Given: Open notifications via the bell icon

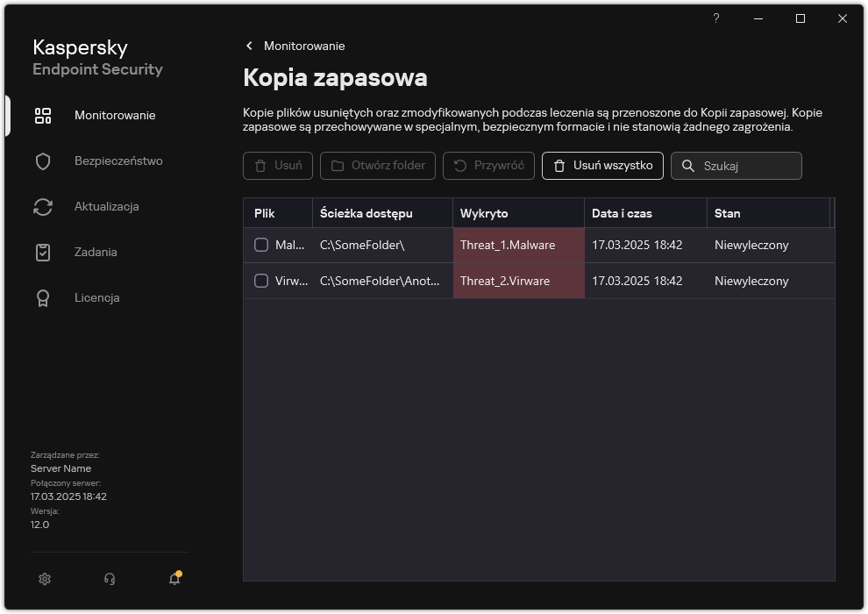Looking at the screenshot, I should [174, 579].
